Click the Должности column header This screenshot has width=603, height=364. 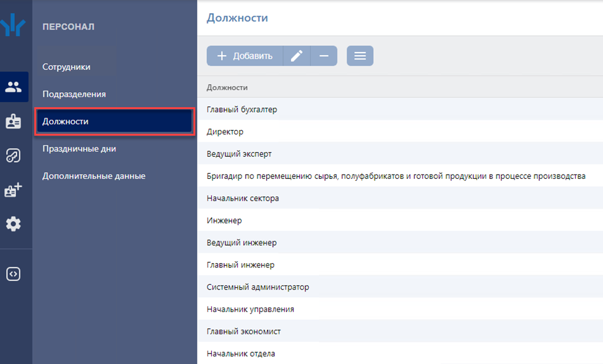pos(227,88)
